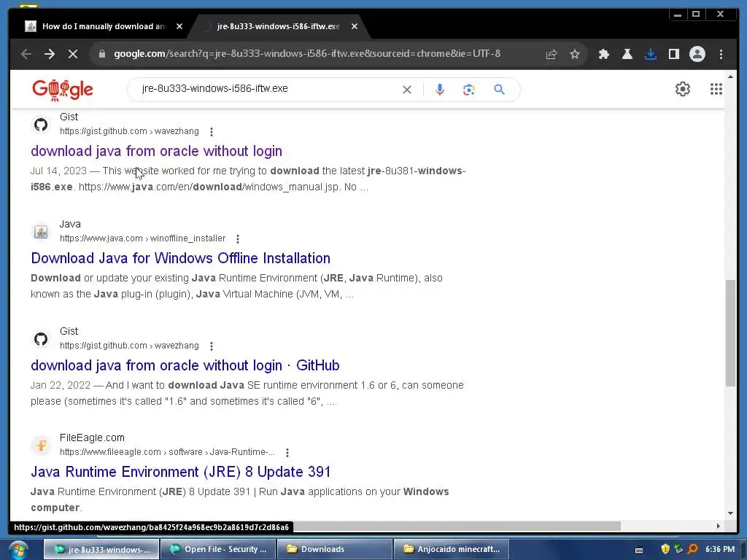The height and width of the screenshot is (560, 747).
Task: Open "download java from oracle without login" visited link
Action: click(156, 151)
